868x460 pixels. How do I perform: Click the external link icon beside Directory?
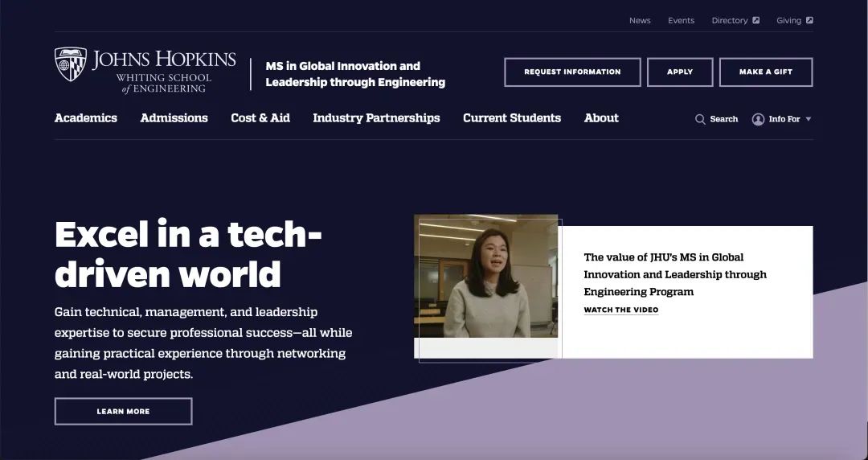756,20
